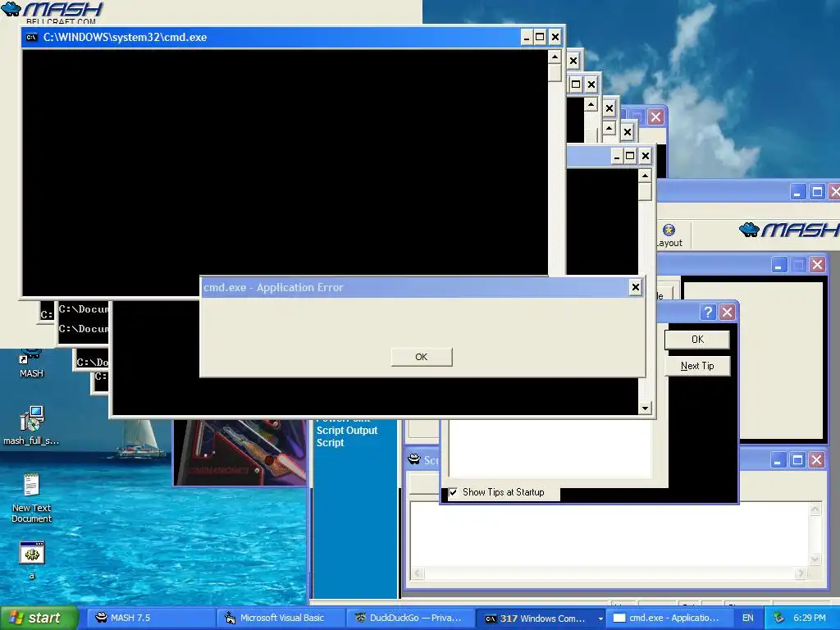Click down arrow of Script window vertical scrollbar
The image size is (840, 630).
(815, 559)
